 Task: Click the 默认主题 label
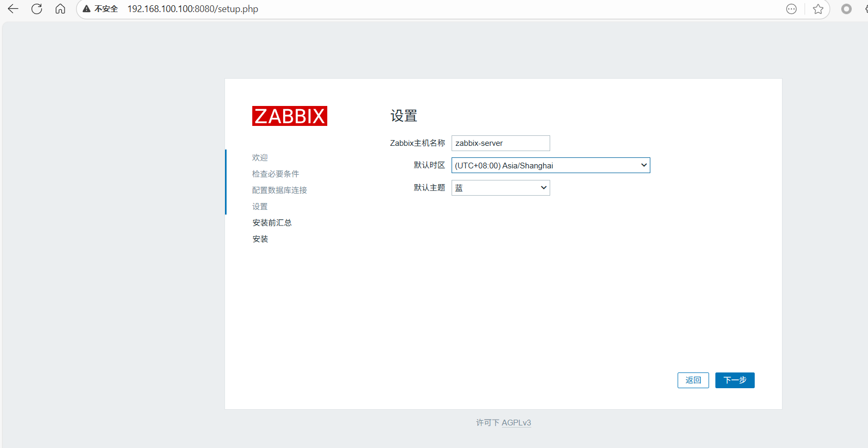tap(429, 188)
